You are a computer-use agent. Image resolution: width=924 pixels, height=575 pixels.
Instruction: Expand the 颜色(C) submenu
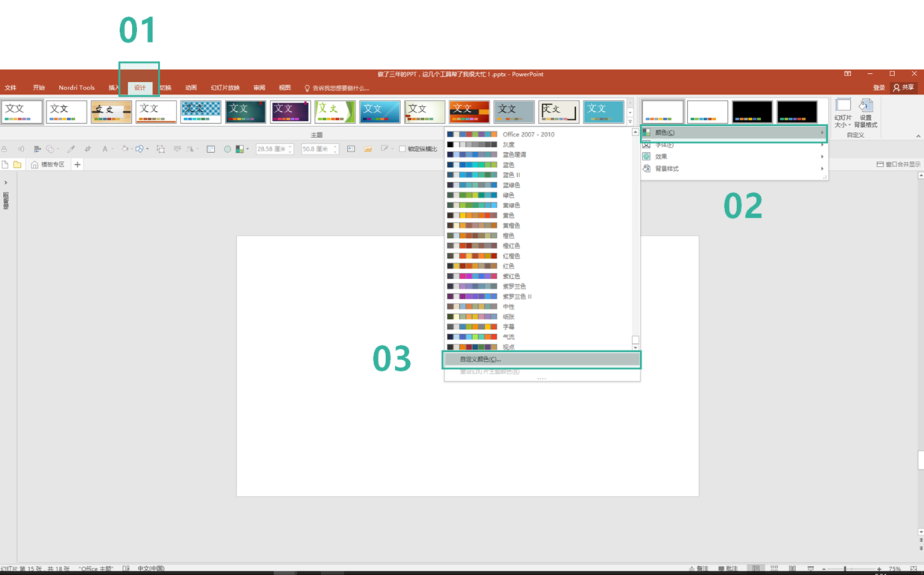click(x=734, y=133)
